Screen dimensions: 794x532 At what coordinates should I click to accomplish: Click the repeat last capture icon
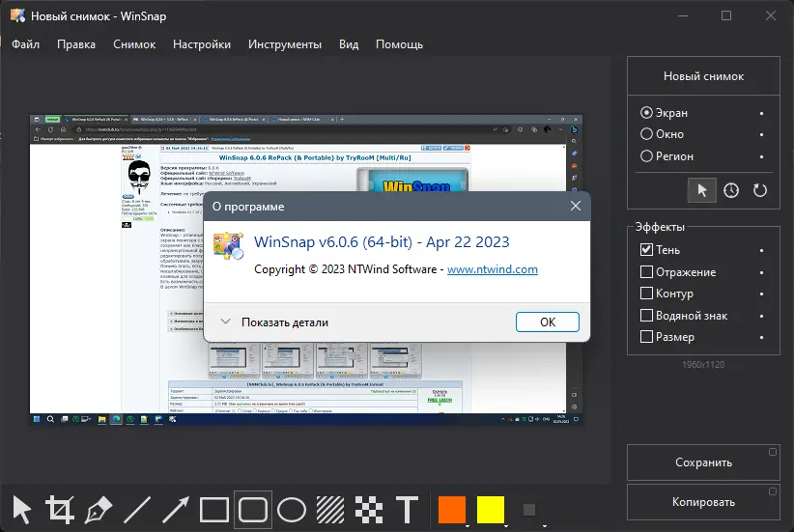coord(760,190)
